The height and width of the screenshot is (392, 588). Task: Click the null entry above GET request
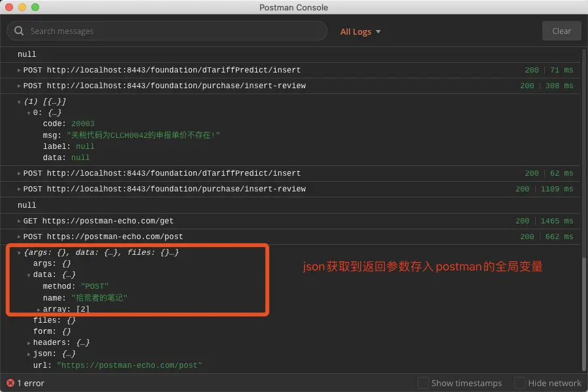click(x=27, y=205)
